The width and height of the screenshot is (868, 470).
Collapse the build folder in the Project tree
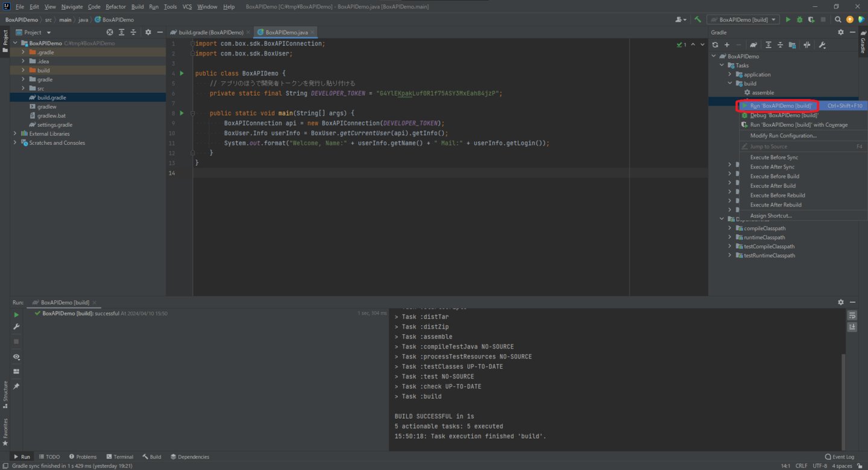[22, 70]
